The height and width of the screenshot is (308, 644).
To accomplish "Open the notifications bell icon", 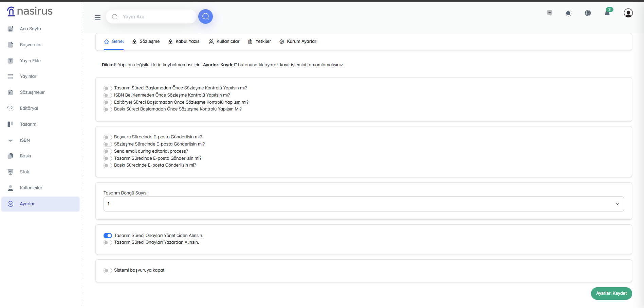I will pyautogui.click(x=607, y=13).
